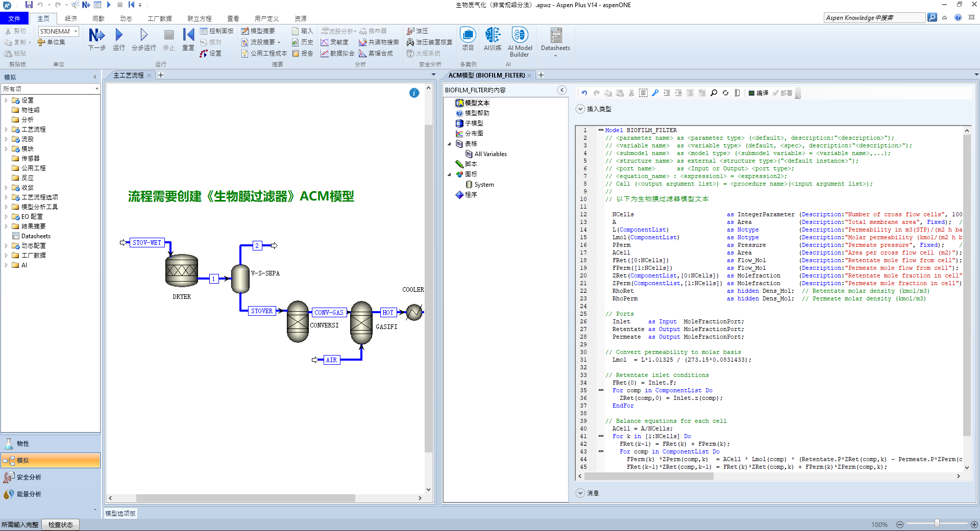Click the 模型选项板 tab at bottom
The width and height of the screenshot is (980, 531).
click(120, 513)
